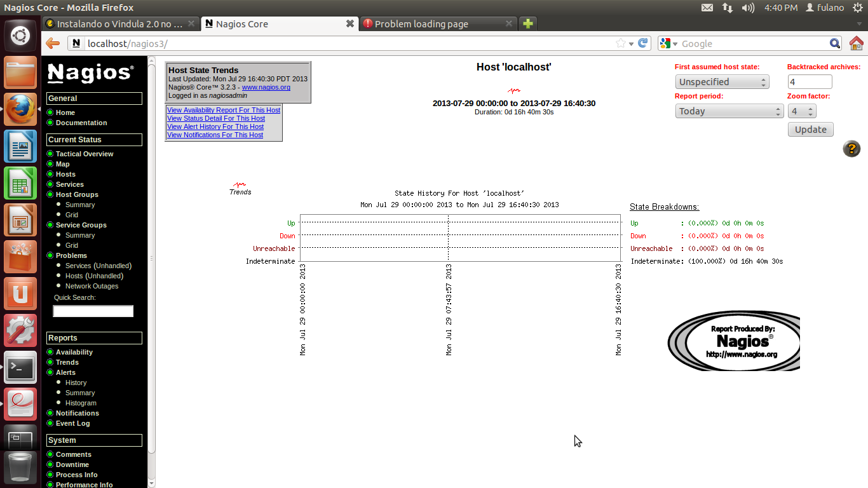Open search engine selector dropdown
The width and height of the screenshot is (868, 488).
click(669, 43)
